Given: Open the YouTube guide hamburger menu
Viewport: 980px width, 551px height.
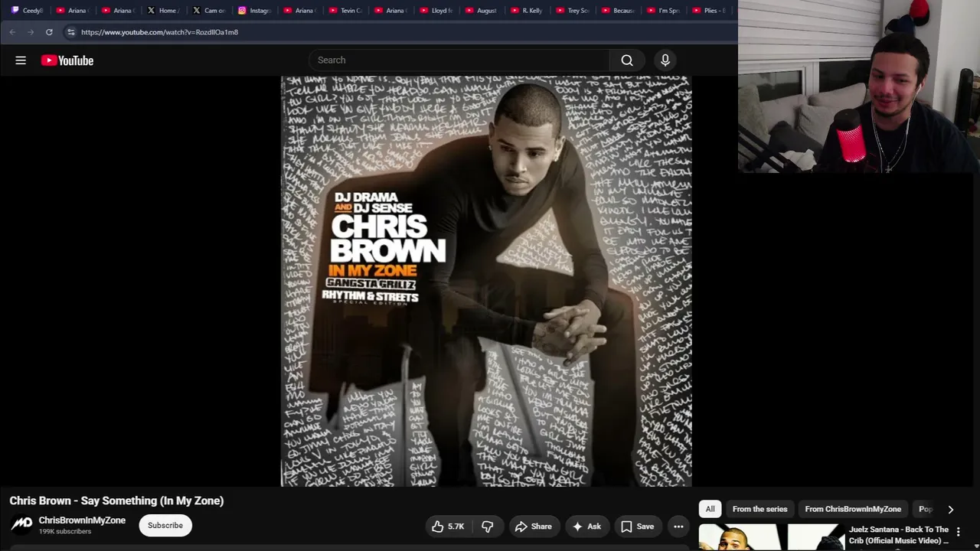Looking at the screenshot, I should coord(21,60).
